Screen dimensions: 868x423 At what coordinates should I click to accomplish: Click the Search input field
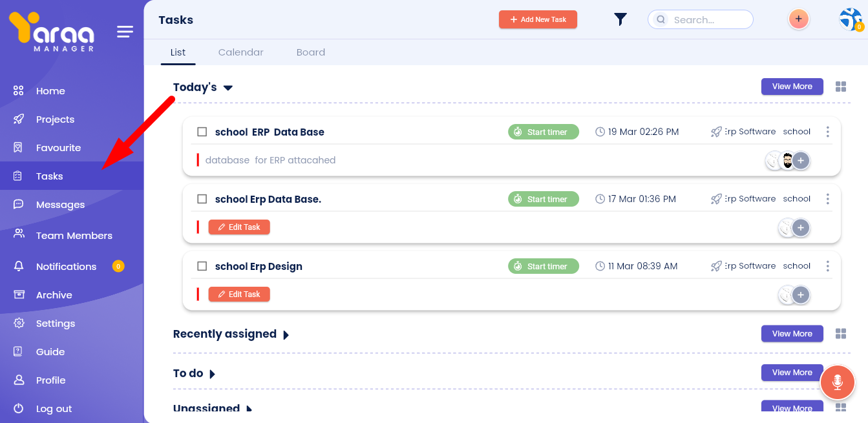coord(708,20)
